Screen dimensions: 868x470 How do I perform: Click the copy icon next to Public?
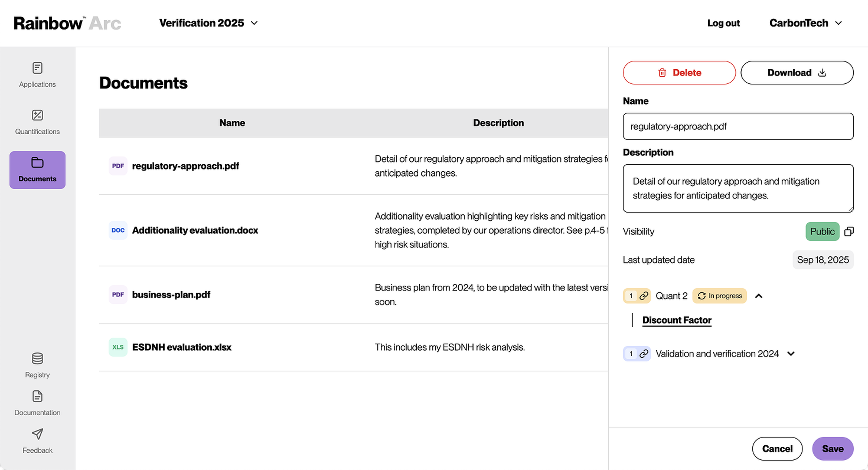(849, 231)
